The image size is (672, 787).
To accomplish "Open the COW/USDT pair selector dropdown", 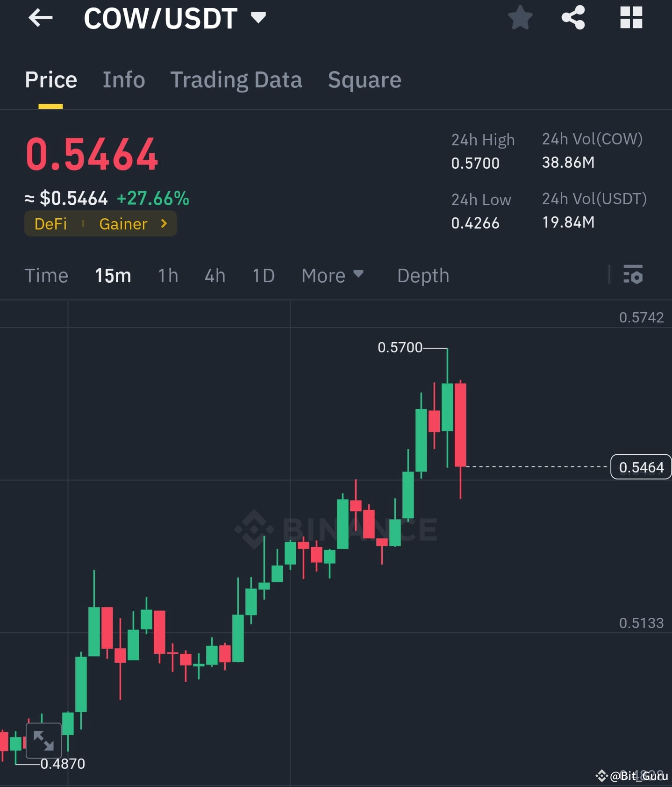I will click(x=258, y=18).
